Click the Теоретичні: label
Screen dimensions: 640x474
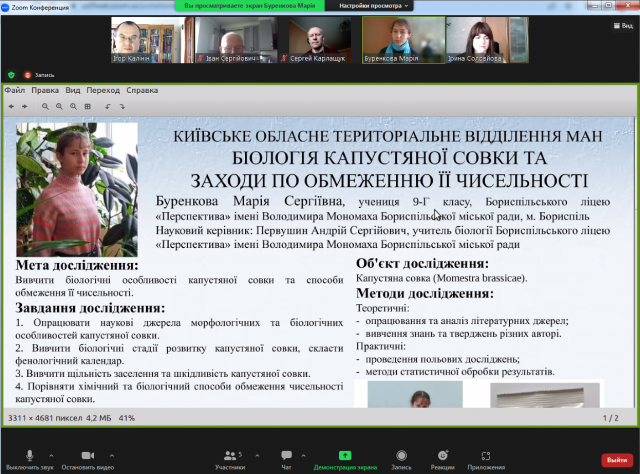pyautogui.click(x=382, y=308)
